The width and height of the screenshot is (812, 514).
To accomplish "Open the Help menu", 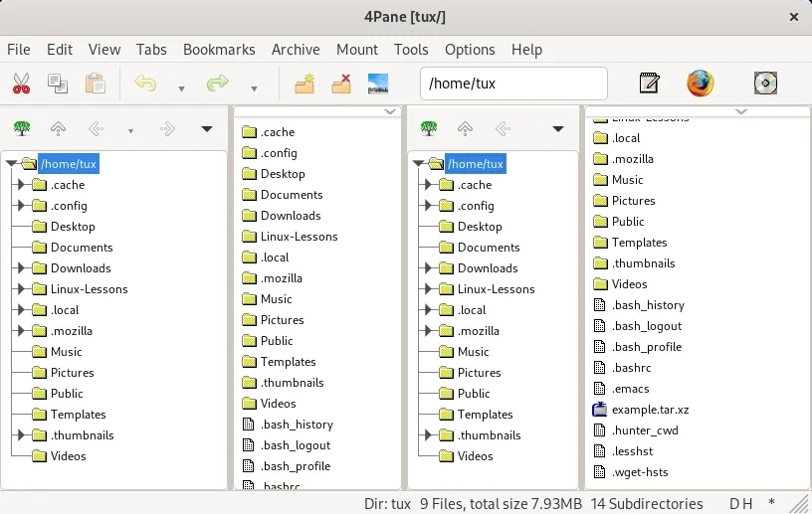I will click(x=526, y=50).
